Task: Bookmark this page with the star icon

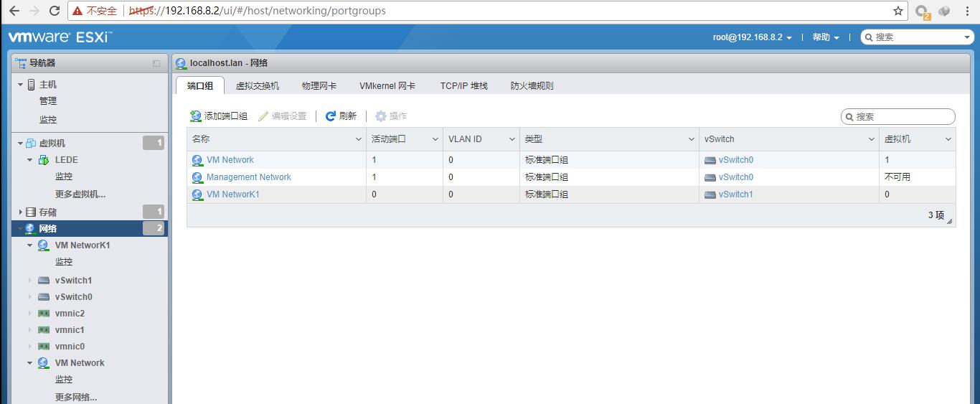Action: coord(898,11)
